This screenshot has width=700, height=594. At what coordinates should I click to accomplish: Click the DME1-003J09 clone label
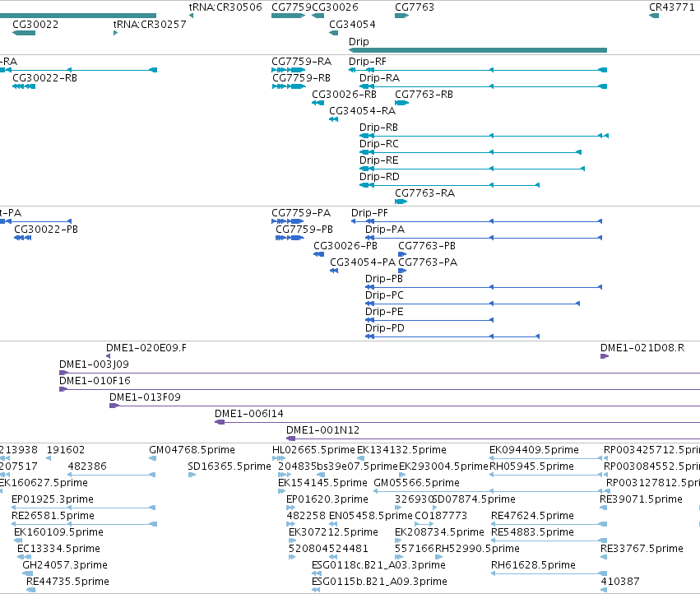(95, 364)
